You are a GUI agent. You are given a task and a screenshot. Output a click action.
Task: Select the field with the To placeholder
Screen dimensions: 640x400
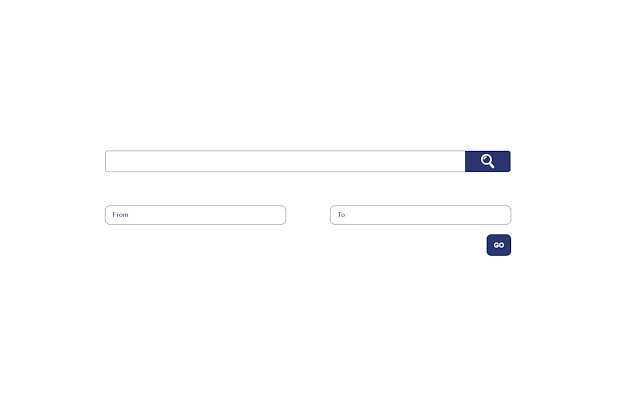(420, 215)
